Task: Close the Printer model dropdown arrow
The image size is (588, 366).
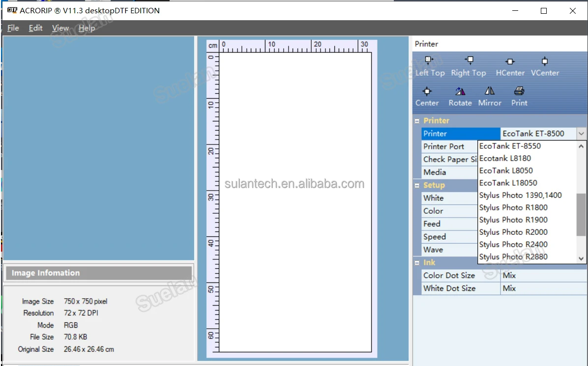Action: pyautogui.click(x=581, y=134)
